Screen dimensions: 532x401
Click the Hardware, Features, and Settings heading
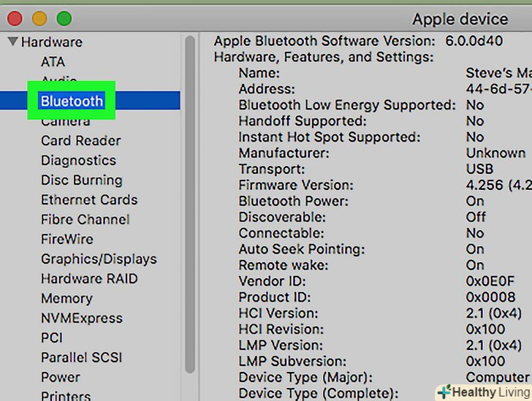pos(324,57)
